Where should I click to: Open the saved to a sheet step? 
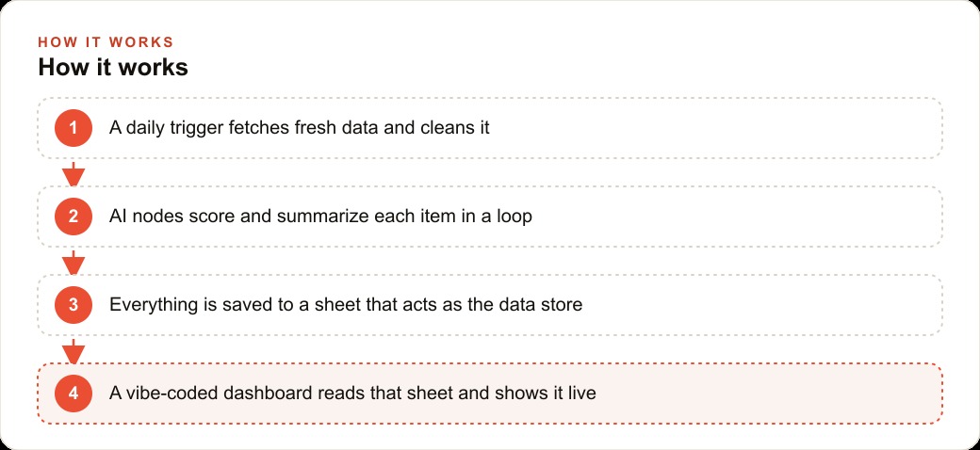(x=490, y=305)
